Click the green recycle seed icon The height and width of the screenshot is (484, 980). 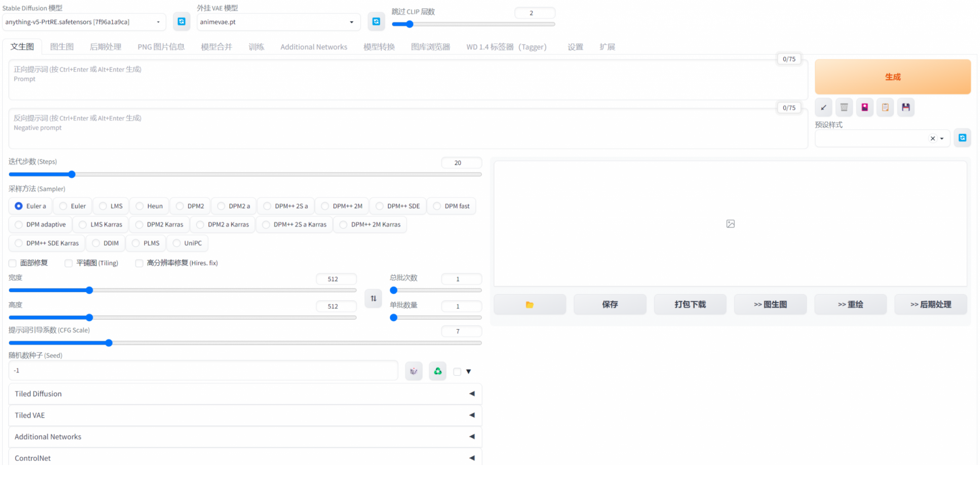(438, 371)
